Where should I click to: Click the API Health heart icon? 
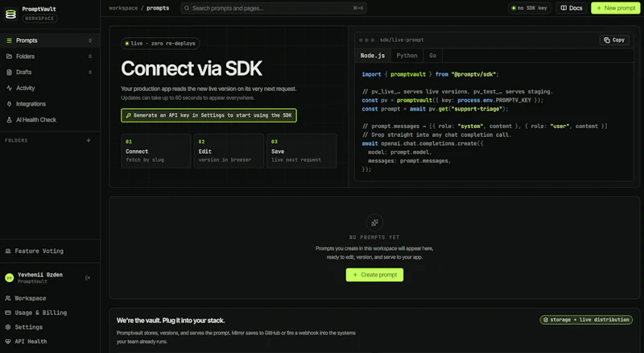(8, 342)
